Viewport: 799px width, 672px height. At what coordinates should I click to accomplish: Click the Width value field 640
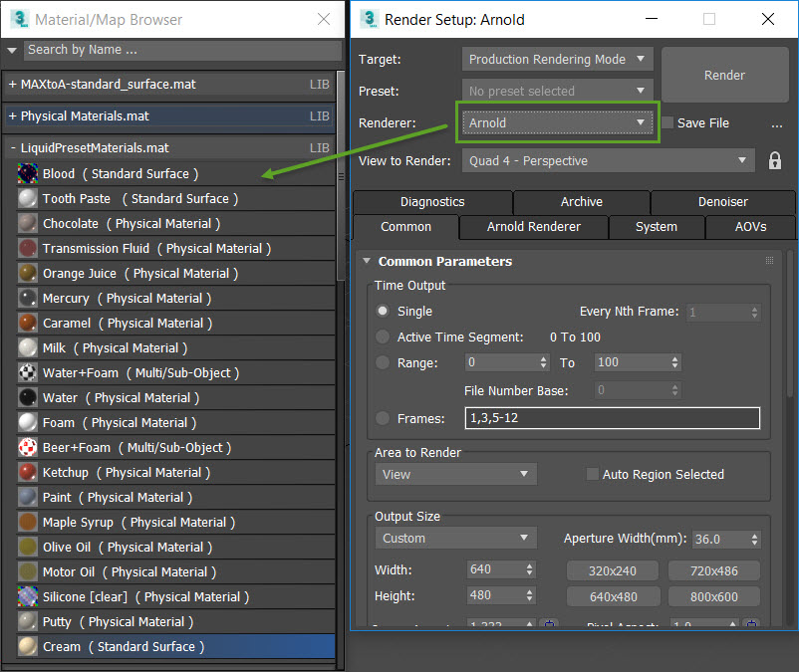click(495, 569)
